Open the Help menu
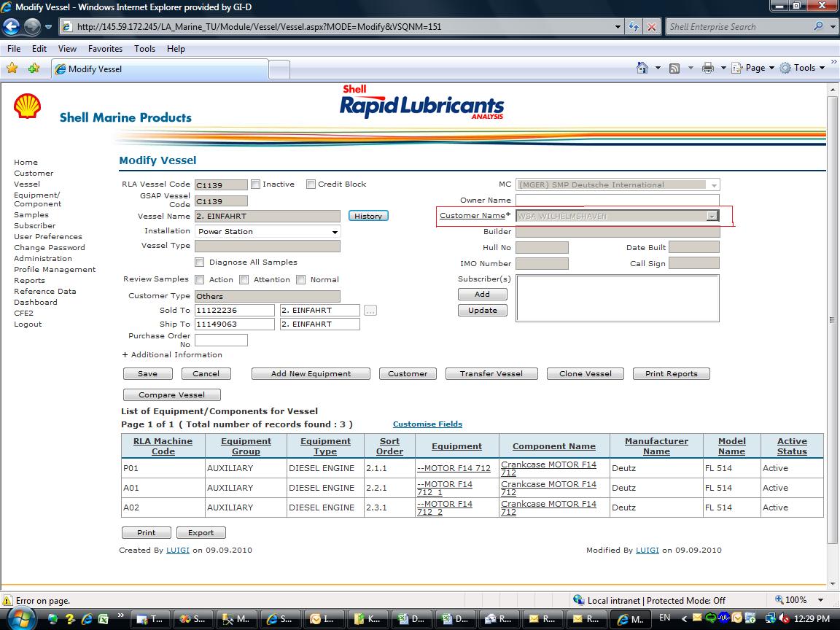The width and height of the screenshot is (840, 630). pos(176,49)
